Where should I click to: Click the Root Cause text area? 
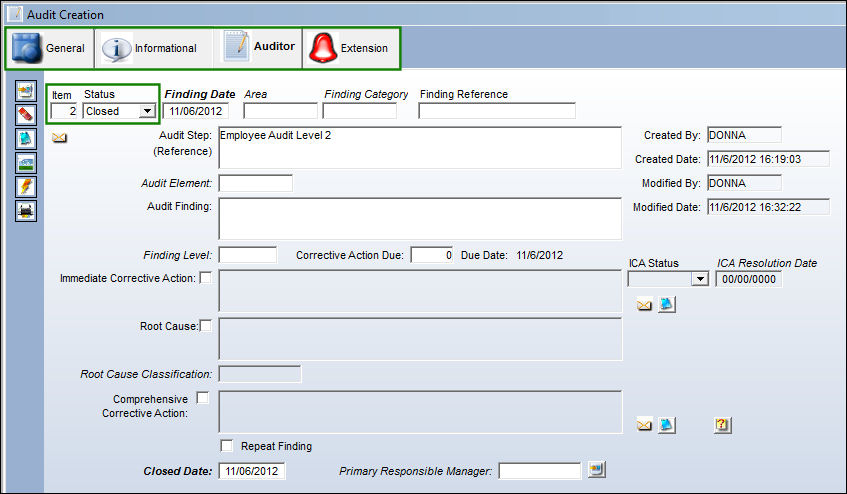[x=420, y=339]
